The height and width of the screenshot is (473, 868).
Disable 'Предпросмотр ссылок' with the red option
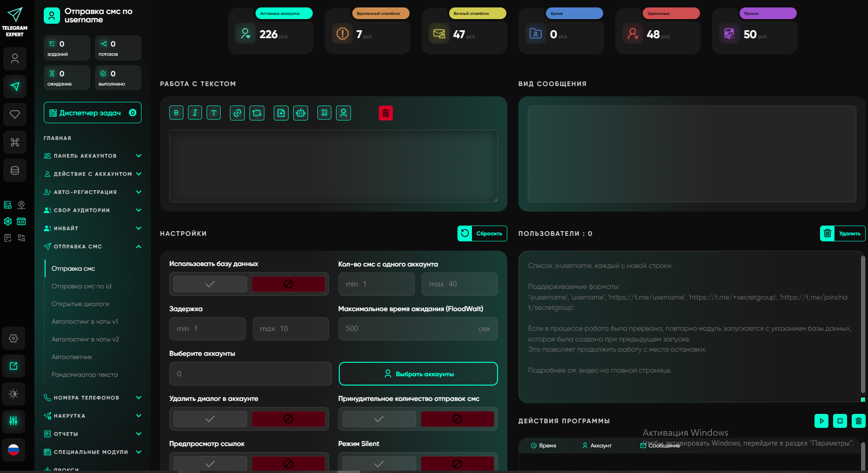pyautogui.click(x=289, y=464)
